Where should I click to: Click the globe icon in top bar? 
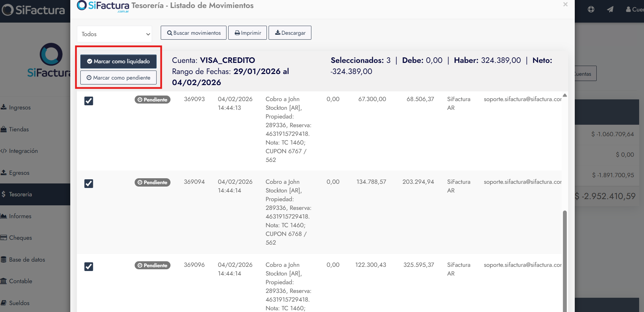[x=591, y=9]
